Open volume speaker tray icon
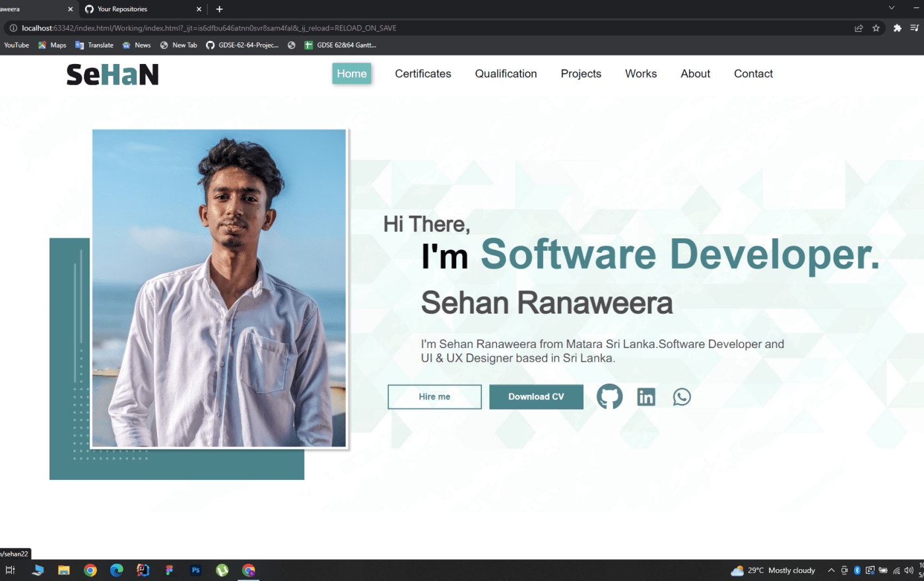 [x=909, y=570]
